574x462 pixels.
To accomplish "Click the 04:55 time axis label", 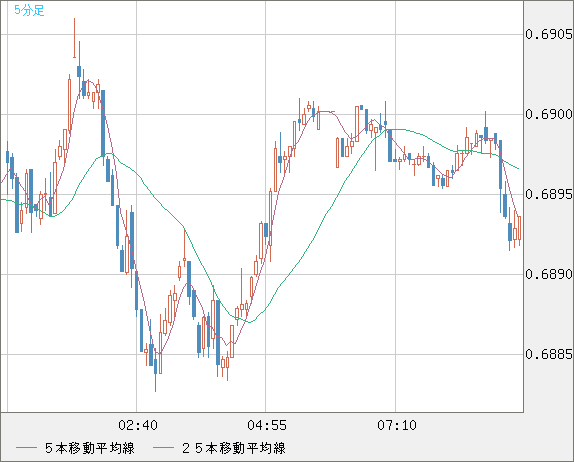I will tap(267, 425).
